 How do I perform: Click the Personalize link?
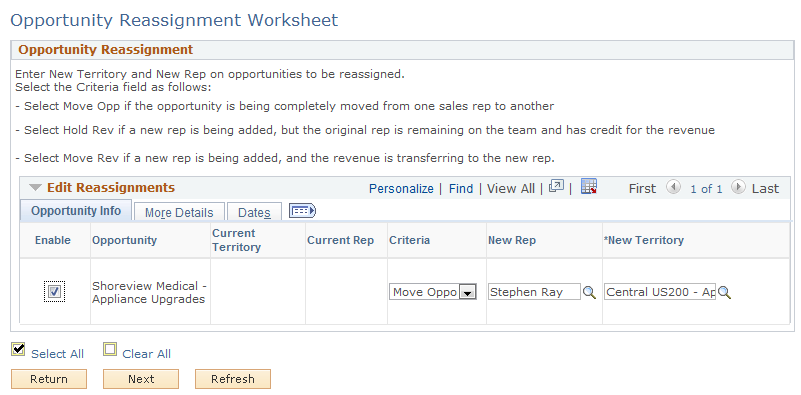(x=401, y=189)
